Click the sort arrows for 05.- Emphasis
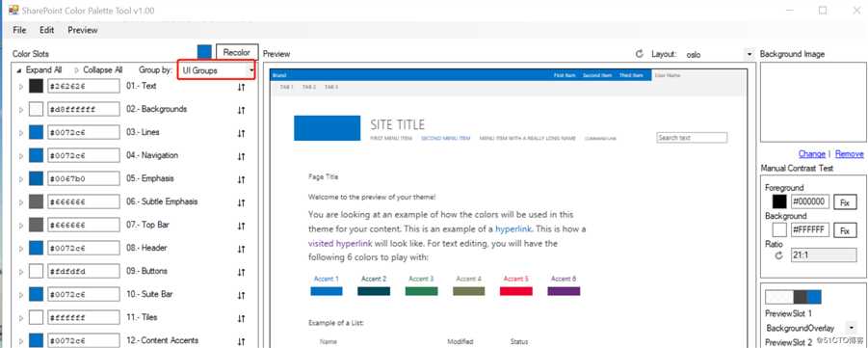Viewport: 868px width, 348px height. tap(241, 179)
